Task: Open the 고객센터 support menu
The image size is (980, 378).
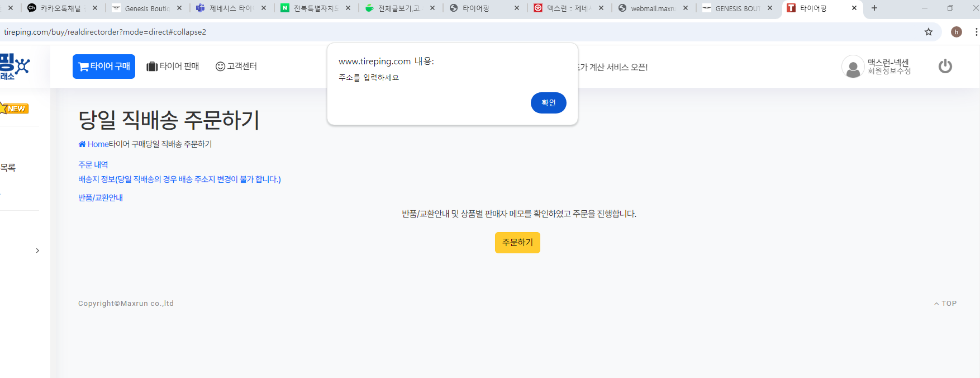Action: [x=236, y=67]
